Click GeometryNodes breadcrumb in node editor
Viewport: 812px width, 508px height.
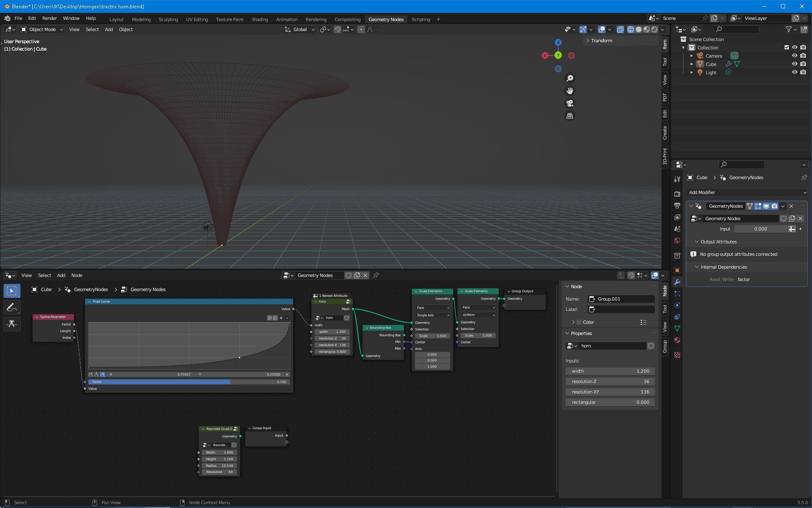click(91, 289)
